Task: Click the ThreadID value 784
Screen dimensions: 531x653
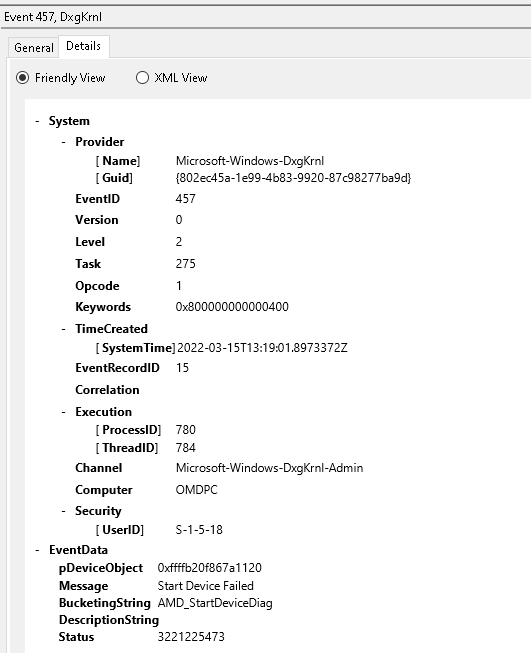Action: click(x=185, y=448)
